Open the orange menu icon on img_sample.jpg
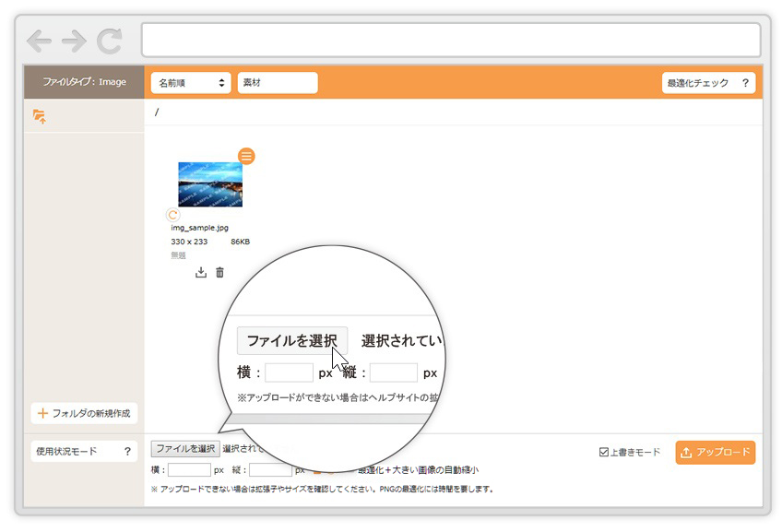This screenshot has width=782, height=532. (246, 156)
